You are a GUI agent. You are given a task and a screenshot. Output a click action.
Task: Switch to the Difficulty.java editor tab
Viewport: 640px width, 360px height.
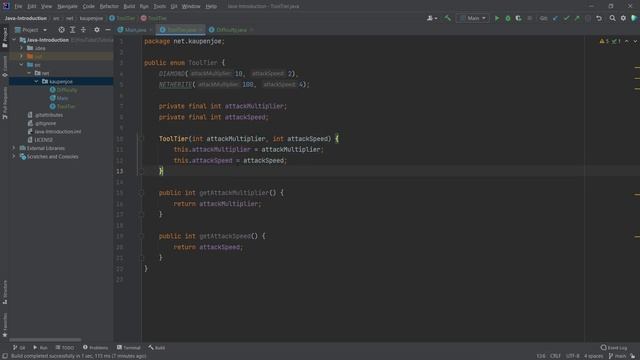[231, 30]
